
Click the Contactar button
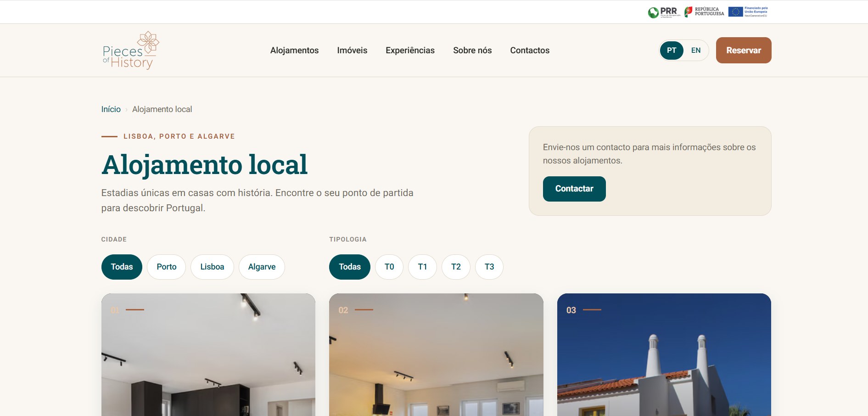tap(574, 189)
